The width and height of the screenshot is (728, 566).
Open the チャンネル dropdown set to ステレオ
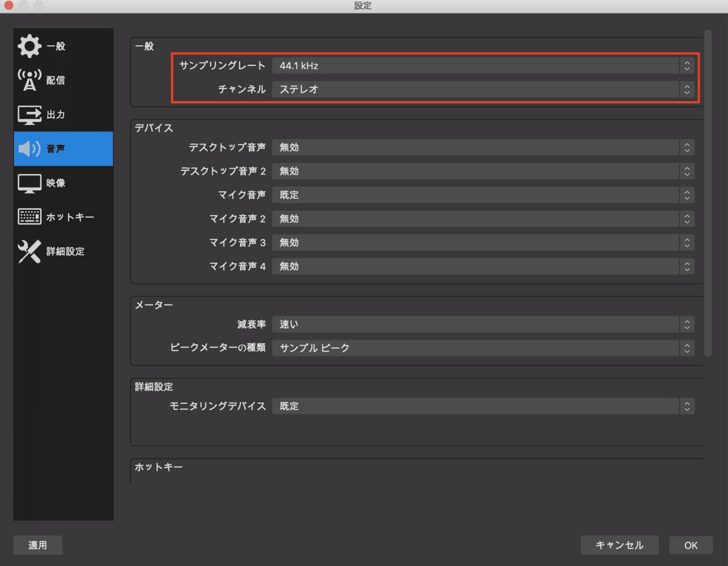482,89
